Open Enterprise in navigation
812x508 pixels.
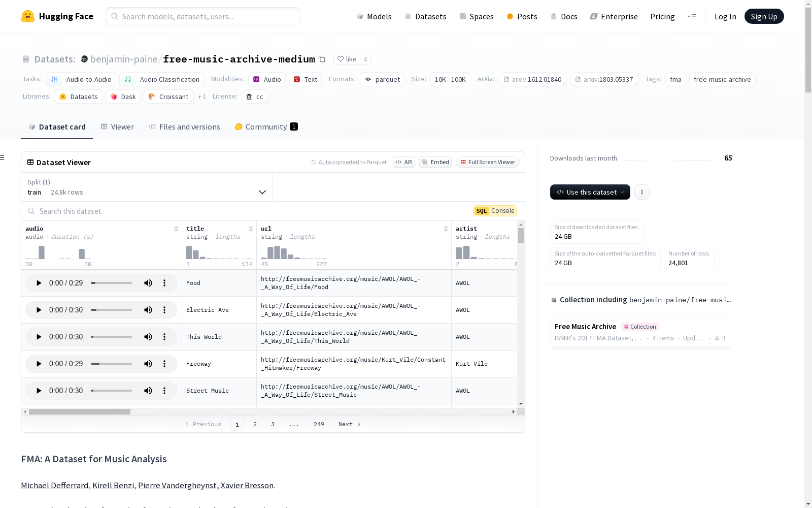(x=614, y=16)
